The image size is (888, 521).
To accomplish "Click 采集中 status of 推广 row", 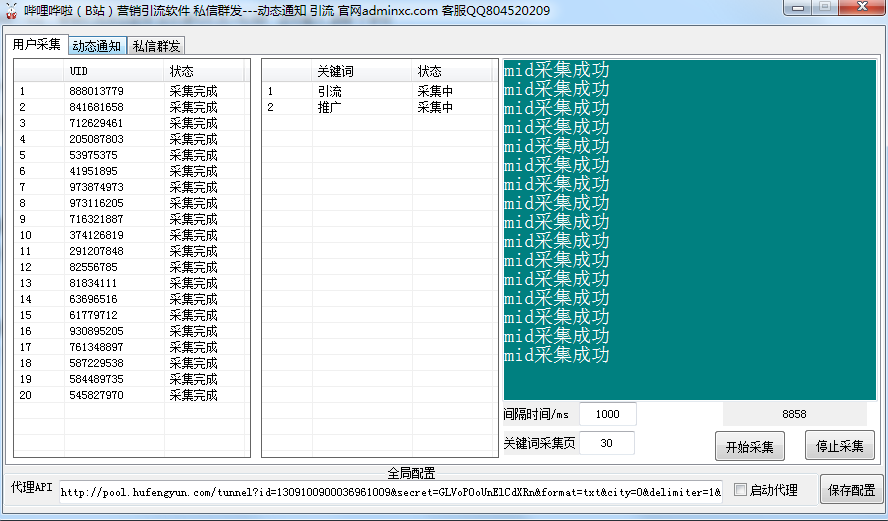I will click(435, 107).
